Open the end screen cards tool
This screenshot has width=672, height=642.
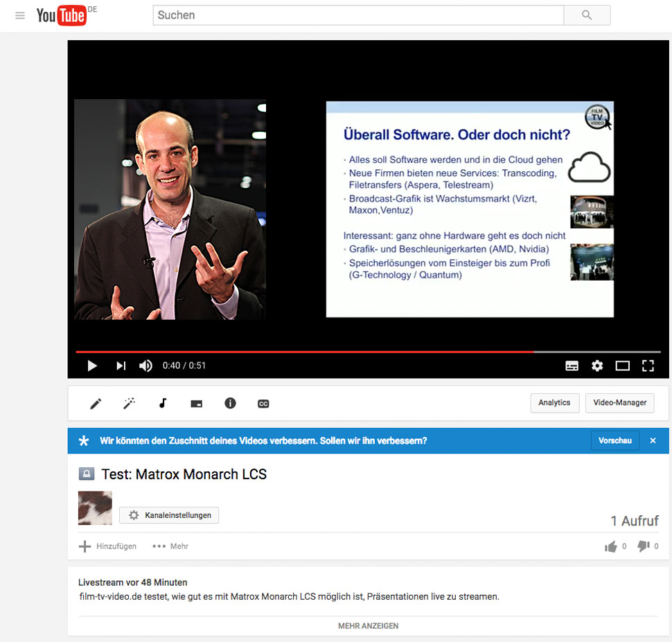196,404
